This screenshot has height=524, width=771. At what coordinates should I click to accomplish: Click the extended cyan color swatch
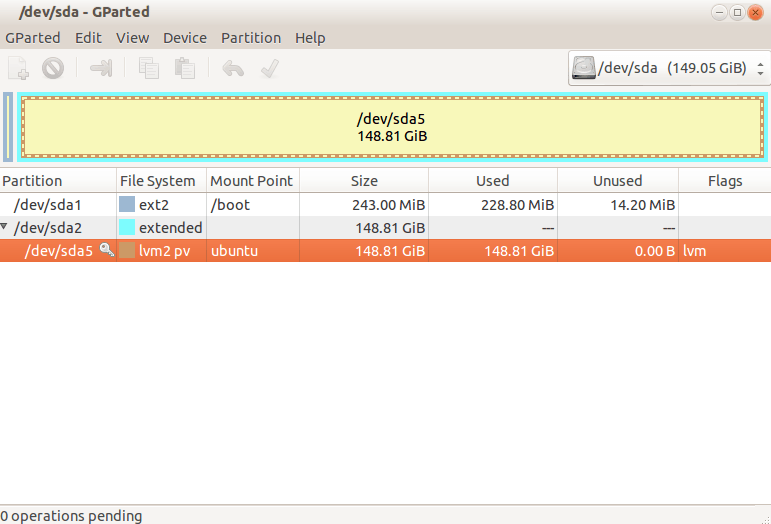click(x=127, y=228)
